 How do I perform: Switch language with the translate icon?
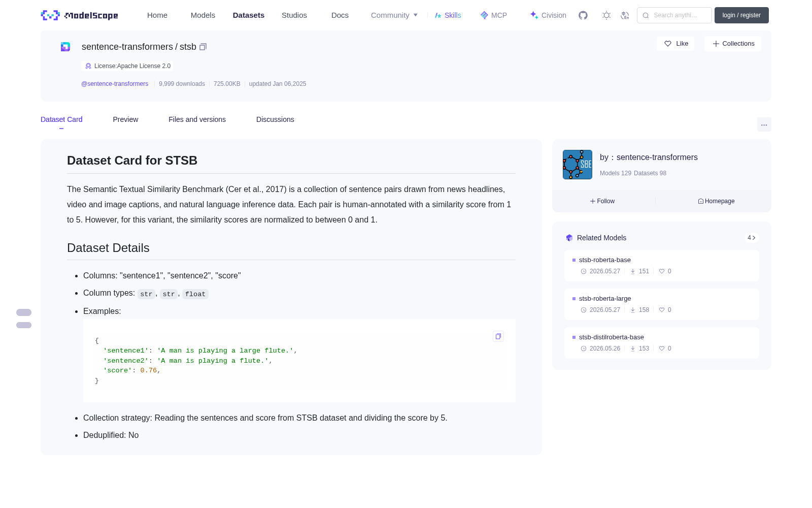(x=625, y=15)
